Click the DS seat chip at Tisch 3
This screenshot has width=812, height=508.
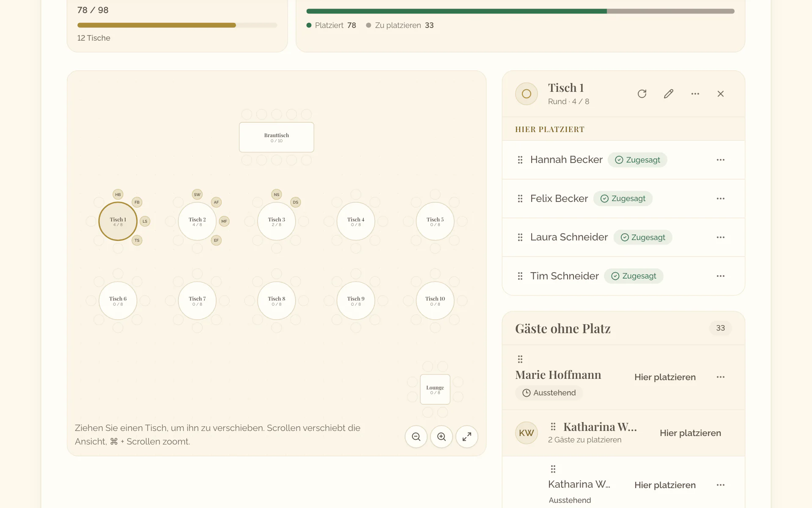tap(296, 202)
